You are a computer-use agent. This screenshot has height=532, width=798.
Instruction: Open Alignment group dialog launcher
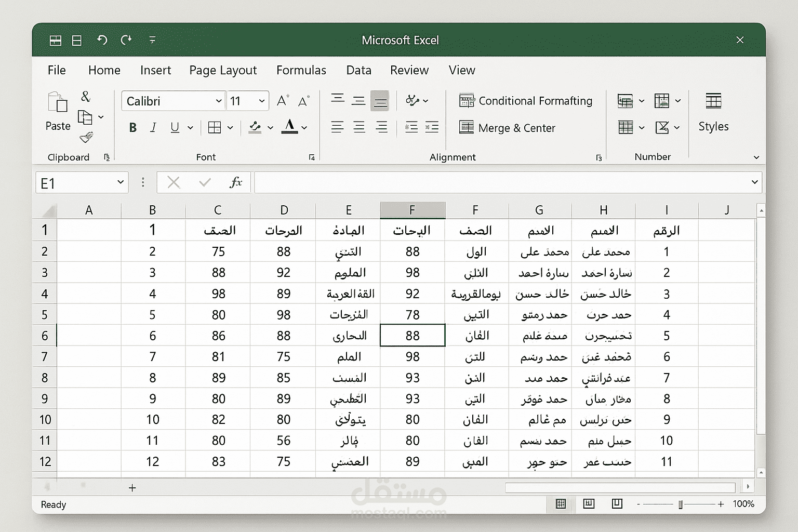pos(599,157)
